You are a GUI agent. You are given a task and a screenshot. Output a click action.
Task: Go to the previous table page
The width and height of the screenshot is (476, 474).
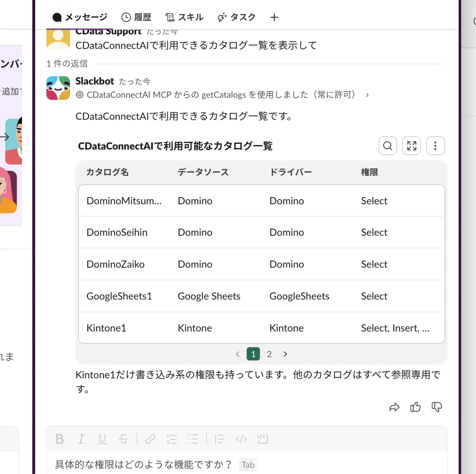click(x=238, y=354)
